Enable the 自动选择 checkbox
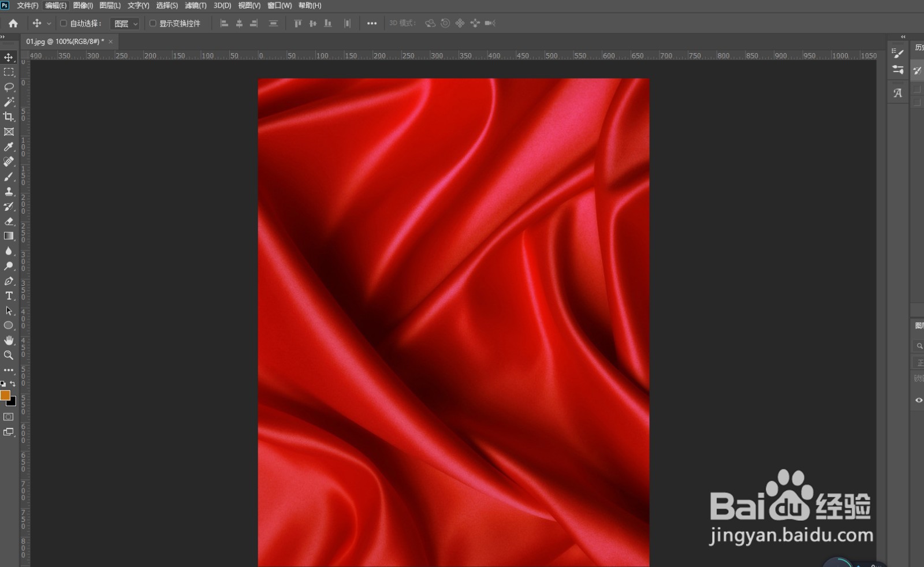 coord(64,24)
